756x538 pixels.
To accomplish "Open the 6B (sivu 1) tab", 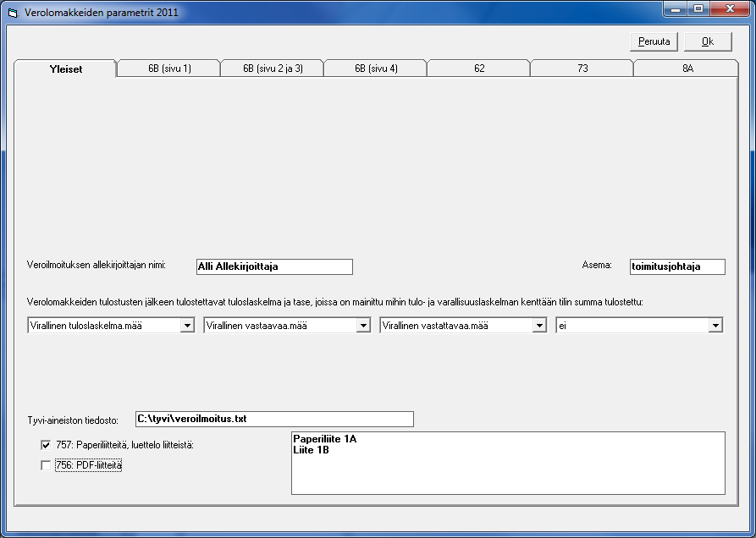I will [x=169, y=69].
